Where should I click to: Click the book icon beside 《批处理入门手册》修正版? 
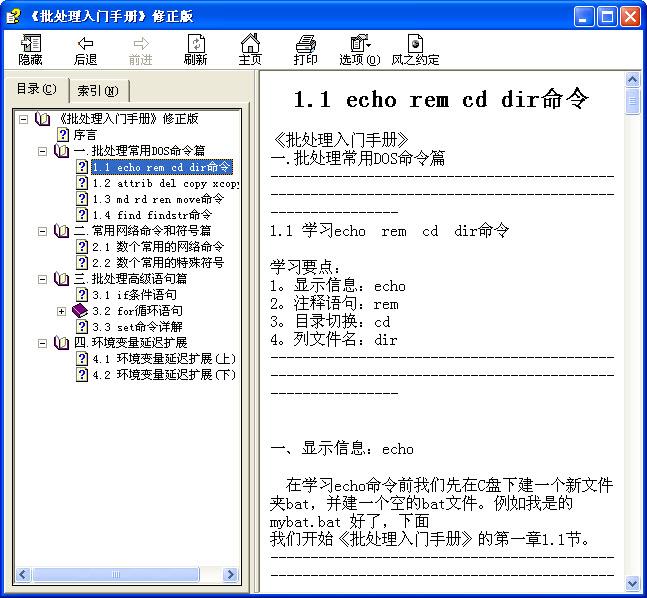(x=42, y=119)
